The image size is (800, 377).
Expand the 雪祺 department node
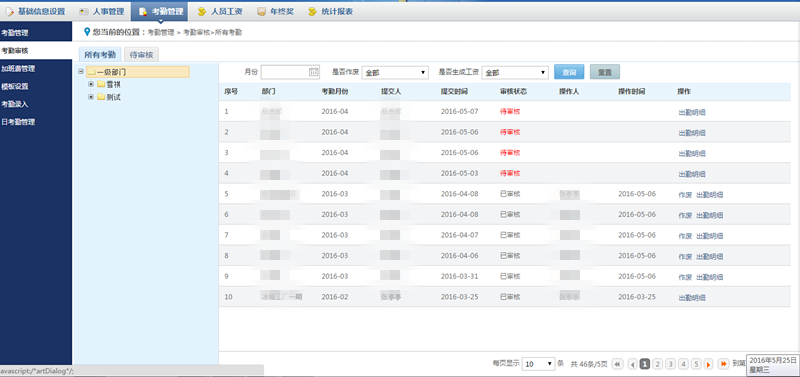(x=91, y=84)
